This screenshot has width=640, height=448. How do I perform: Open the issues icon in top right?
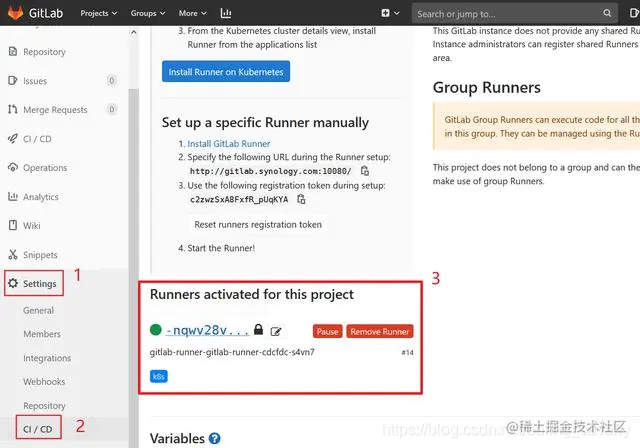(x=634, y=13)
